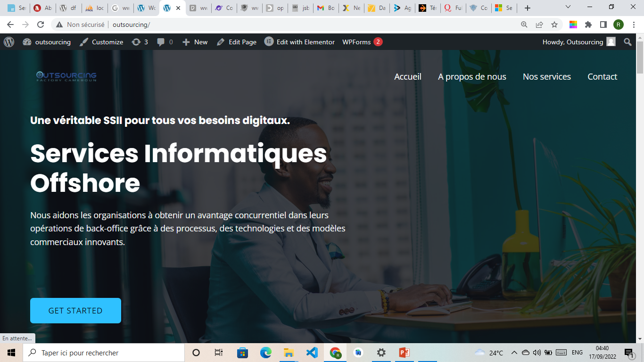Toggle the Chrome side panel

coord(603,25)
